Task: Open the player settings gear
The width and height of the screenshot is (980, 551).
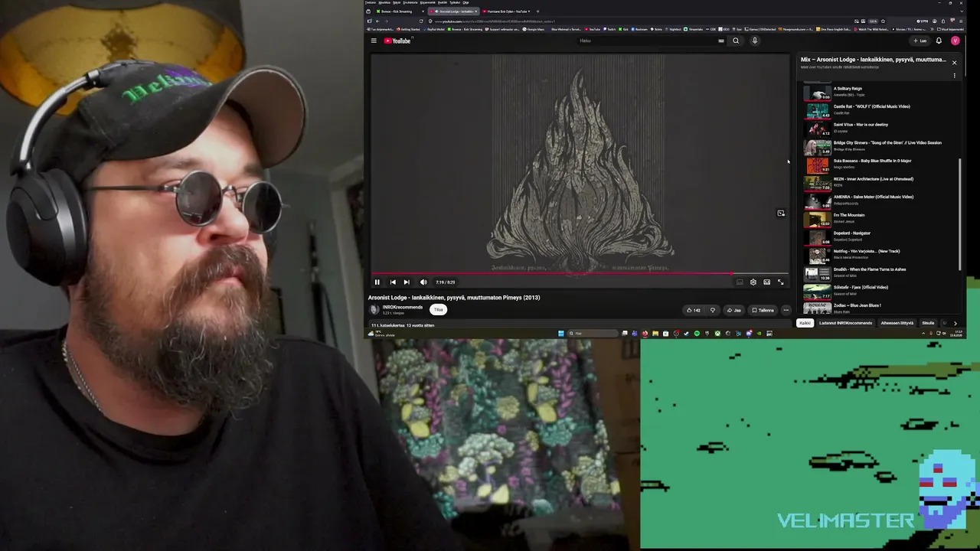Action: (753, 282)
